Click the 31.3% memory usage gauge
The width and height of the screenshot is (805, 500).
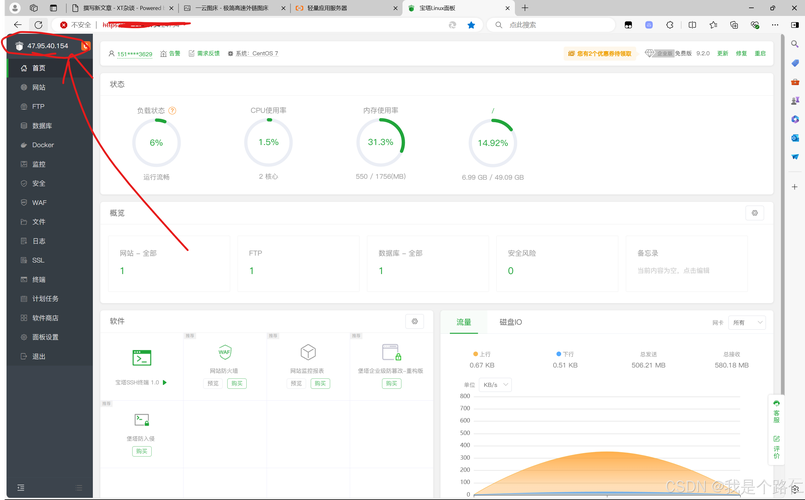coord(380,142)
